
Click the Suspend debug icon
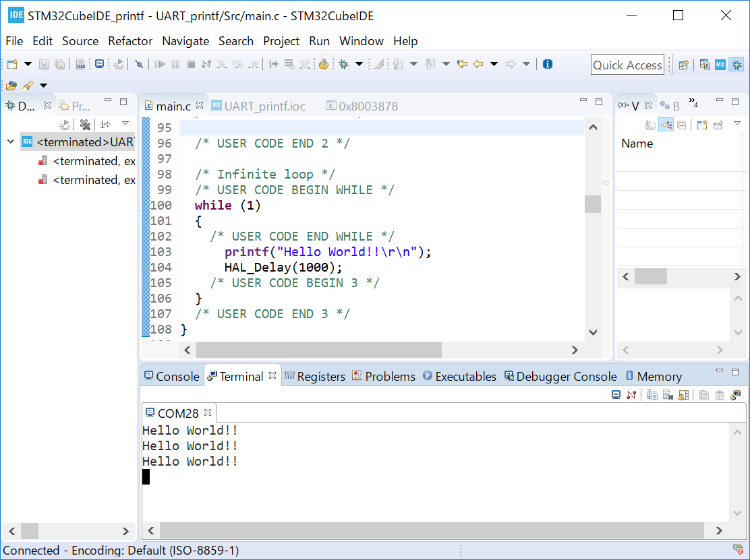pyautogui.click(x=175, y=64)
